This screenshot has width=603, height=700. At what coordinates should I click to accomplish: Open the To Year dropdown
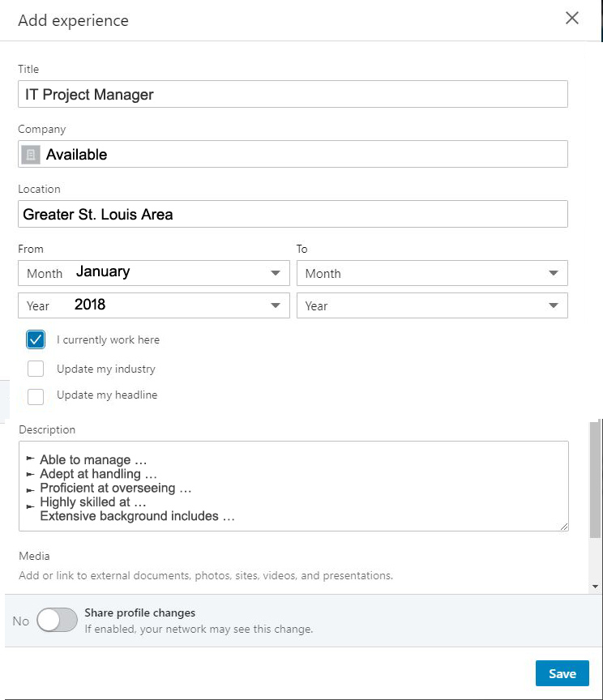click(x=553, y=305)
